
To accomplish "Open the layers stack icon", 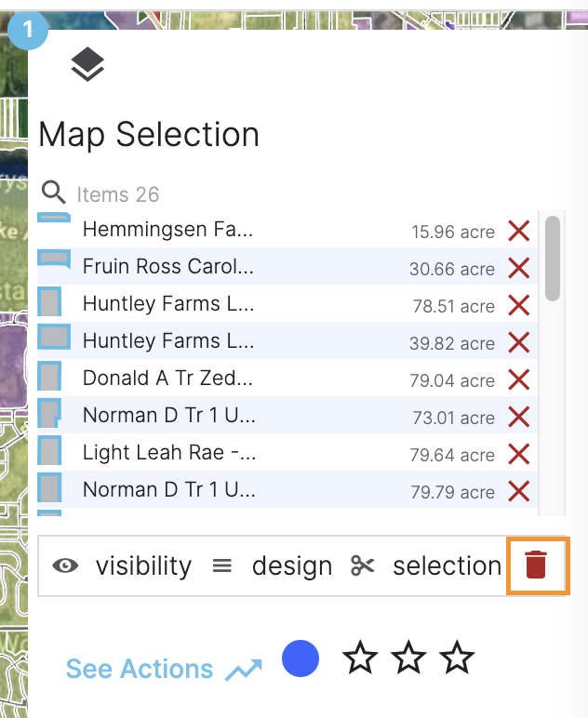I will 87,64.
